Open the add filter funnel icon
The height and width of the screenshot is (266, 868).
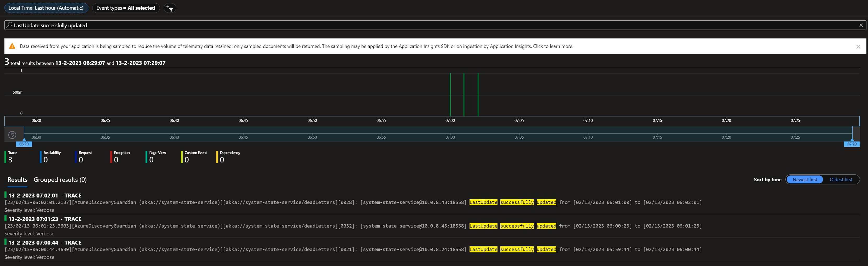(x=170, y=8)
